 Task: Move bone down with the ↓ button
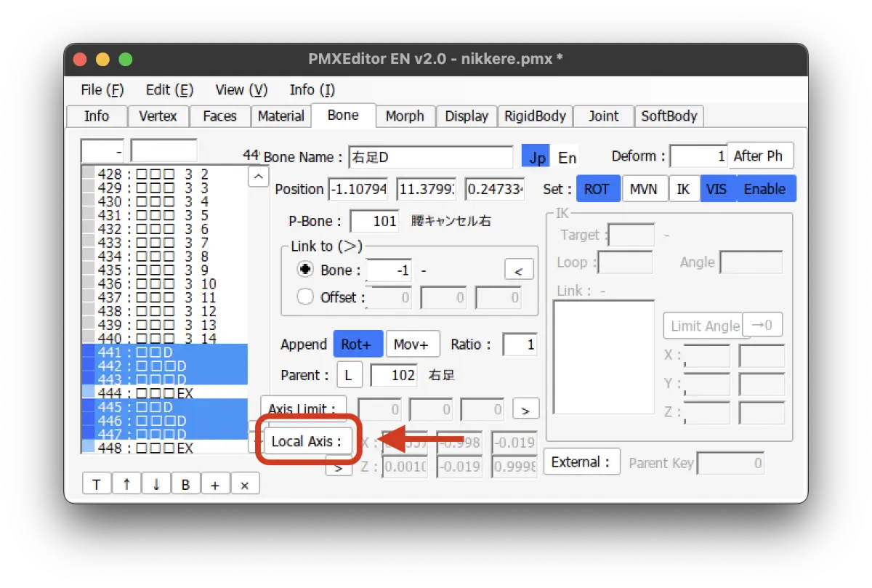coord(156,485)
